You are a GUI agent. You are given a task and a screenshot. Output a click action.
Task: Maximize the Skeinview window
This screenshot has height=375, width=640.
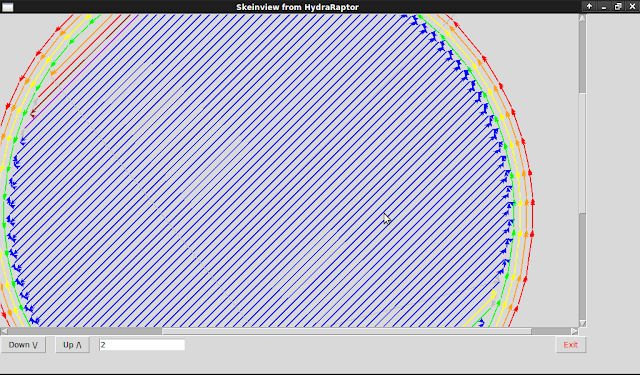(618, 7)
